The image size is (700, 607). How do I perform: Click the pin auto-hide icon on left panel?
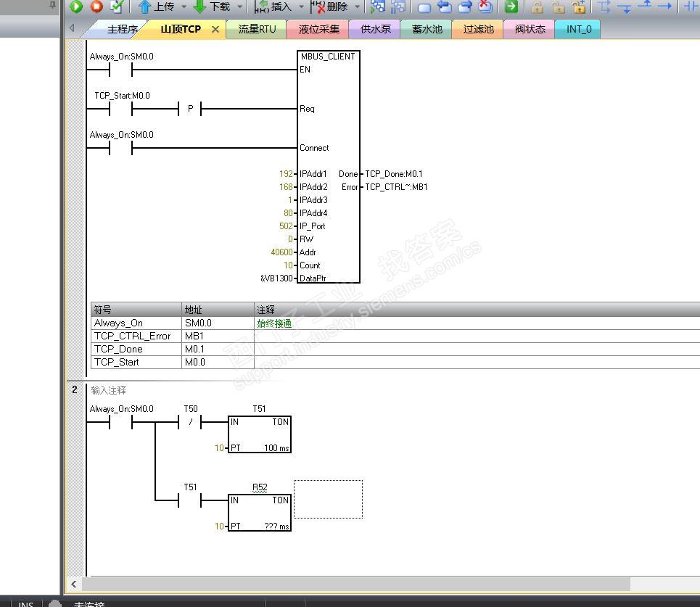tap(52, 5)
